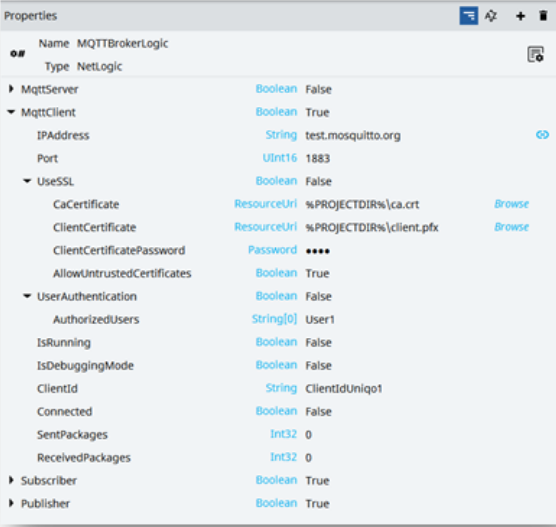Open Password type of ClientCertificatePassword
This screenshot has height=527, width=556.
click(x=272, y=250)
